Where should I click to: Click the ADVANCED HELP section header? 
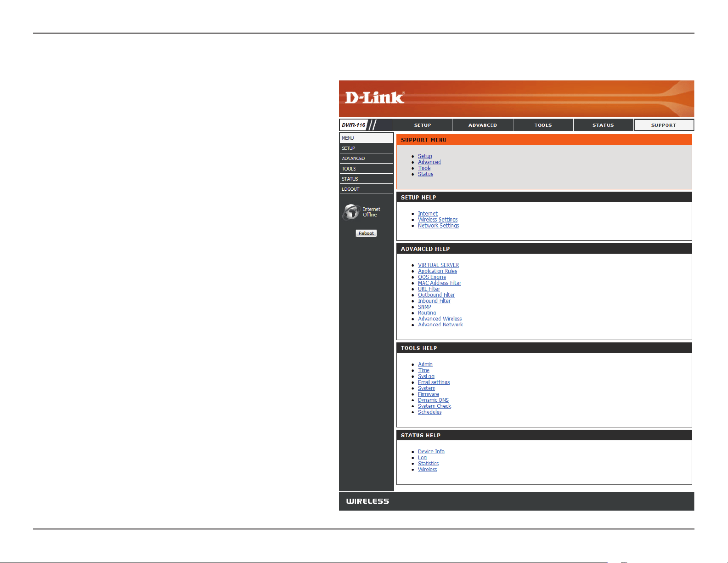pyautogui.click(x=544, y=249)
